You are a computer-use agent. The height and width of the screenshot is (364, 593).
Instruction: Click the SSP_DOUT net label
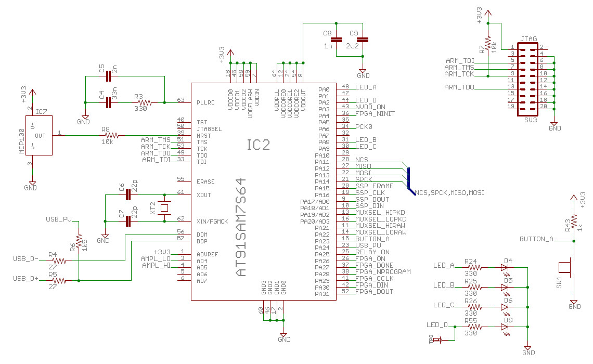(372, 199)
